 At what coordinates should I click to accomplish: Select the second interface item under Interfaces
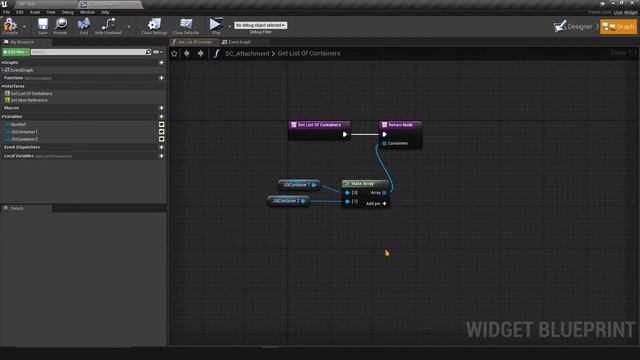(29, 100)
